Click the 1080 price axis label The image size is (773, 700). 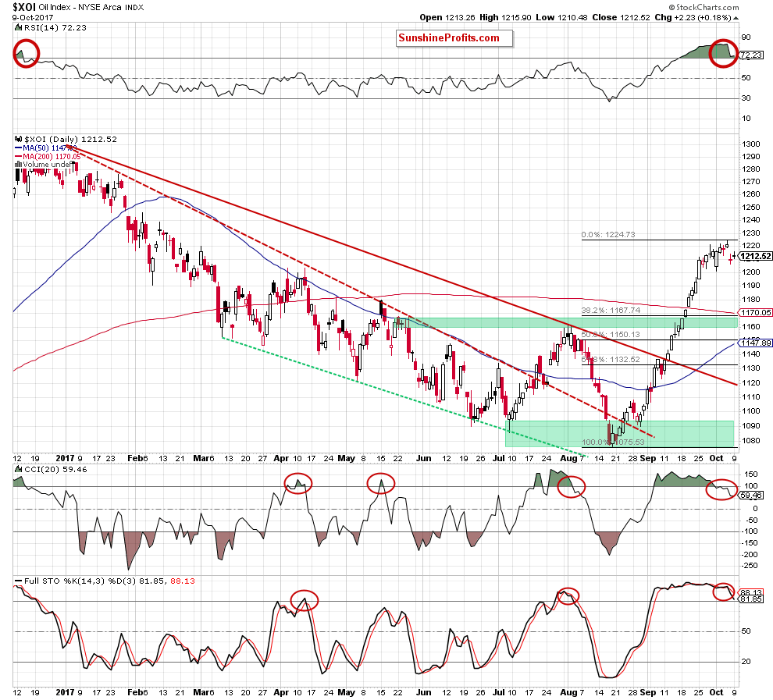[x=751, y=440]
